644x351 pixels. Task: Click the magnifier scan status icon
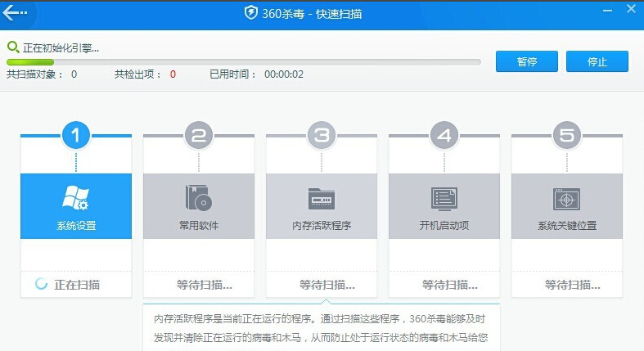click(x=11, y=47)
